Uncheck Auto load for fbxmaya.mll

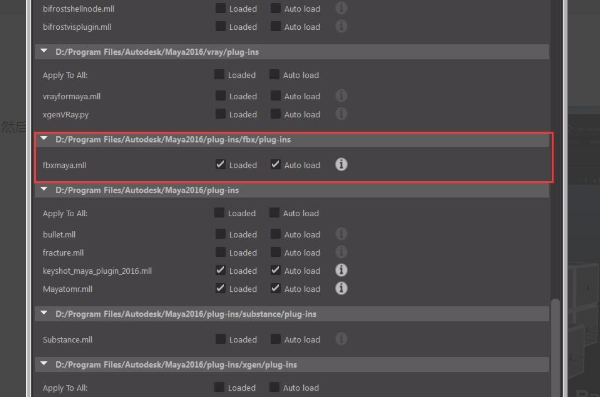click(276, 165)
